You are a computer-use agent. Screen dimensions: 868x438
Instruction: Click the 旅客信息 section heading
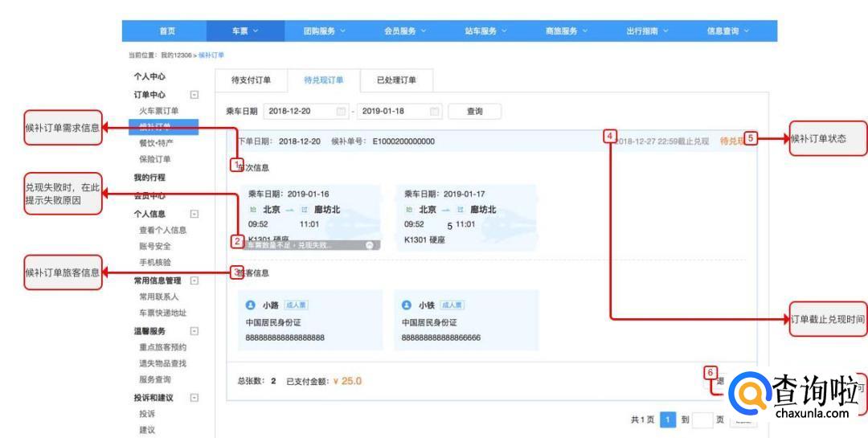tap(253, 273)
